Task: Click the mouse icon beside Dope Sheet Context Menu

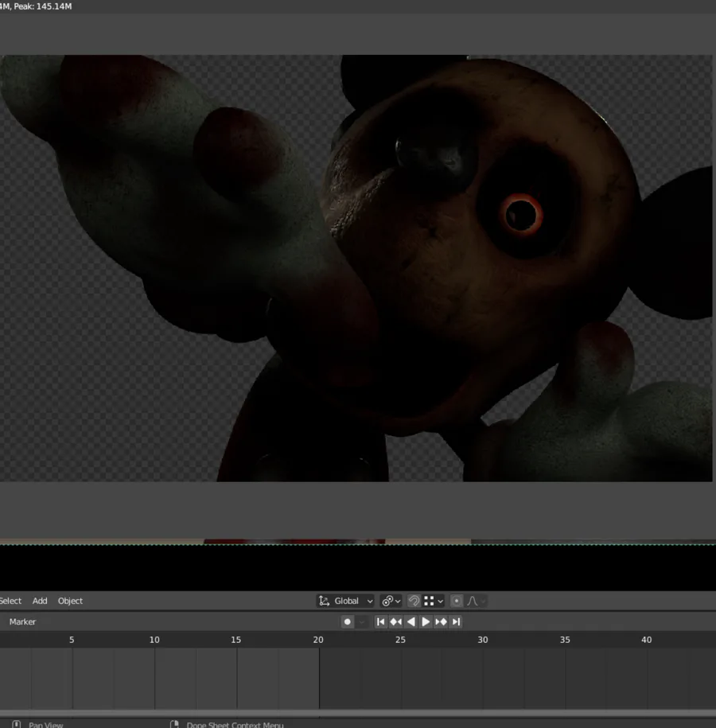Action: [174, 724]
